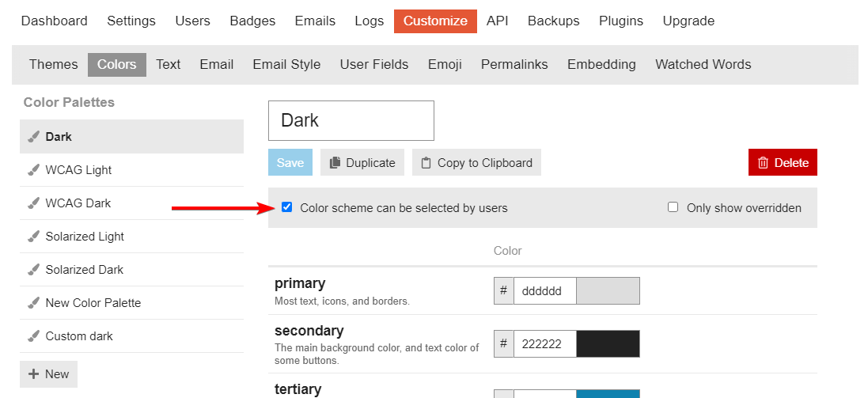Open the Backups admin tab
The width and height of the screenshot is (868, 398).
(554, 21)
